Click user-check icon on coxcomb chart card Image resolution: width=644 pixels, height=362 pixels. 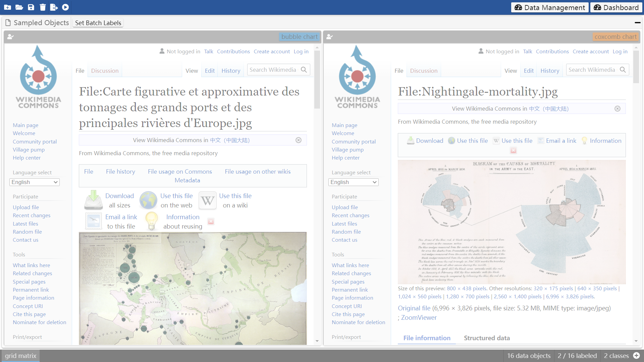tap(329, 37)
